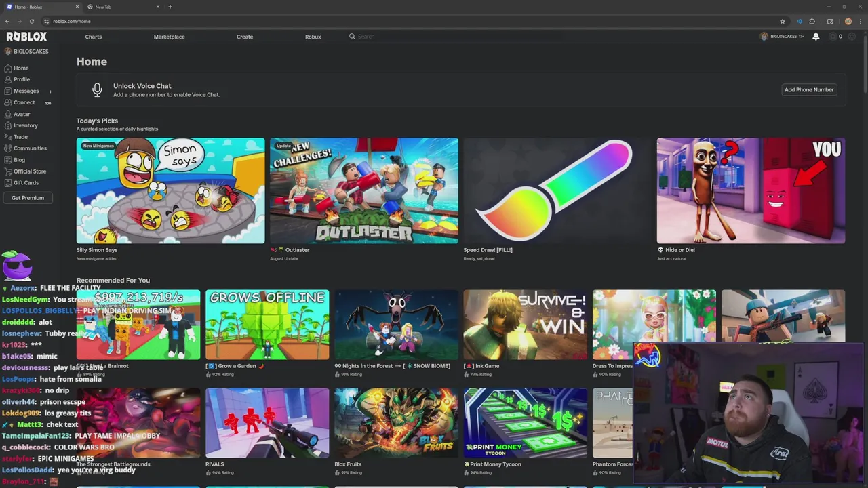Open the Grow a Garden thumbnail

tap(267, 325)
